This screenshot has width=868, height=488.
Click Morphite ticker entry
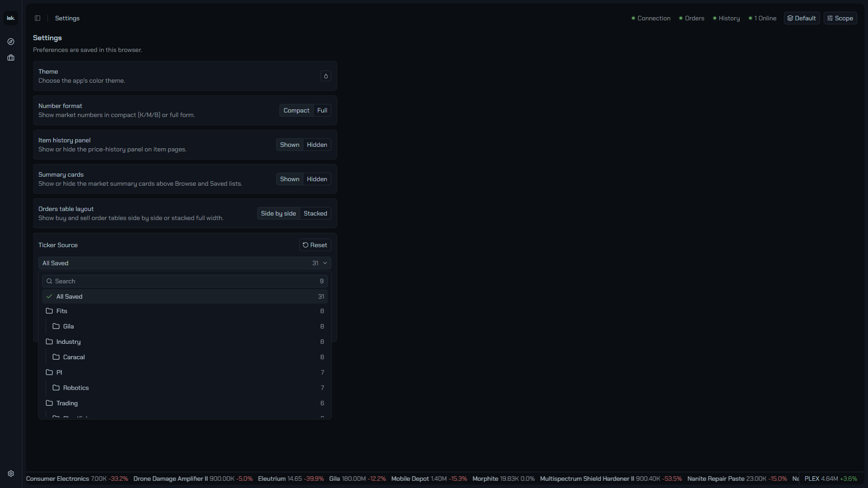coord(504,479)
